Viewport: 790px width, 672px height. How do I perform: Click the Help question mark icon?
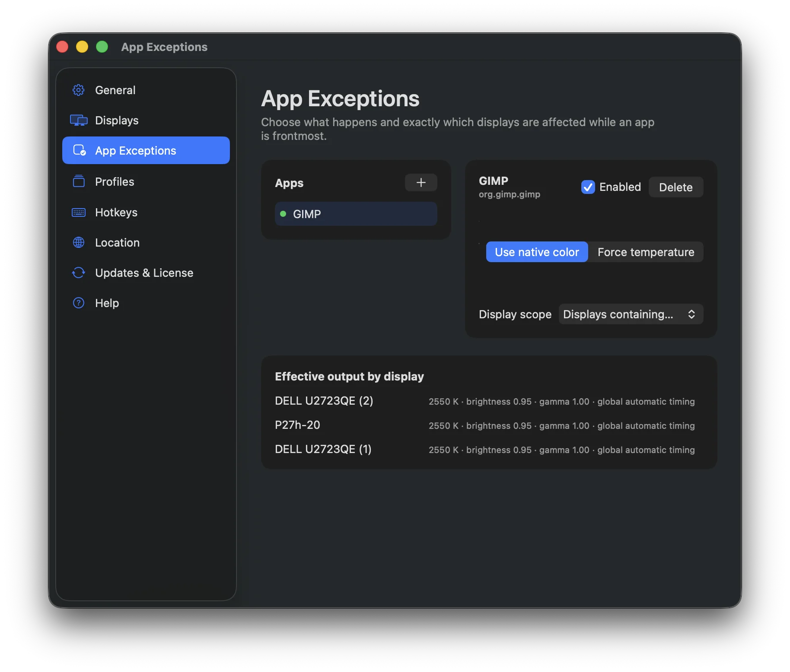click(79, 303)
